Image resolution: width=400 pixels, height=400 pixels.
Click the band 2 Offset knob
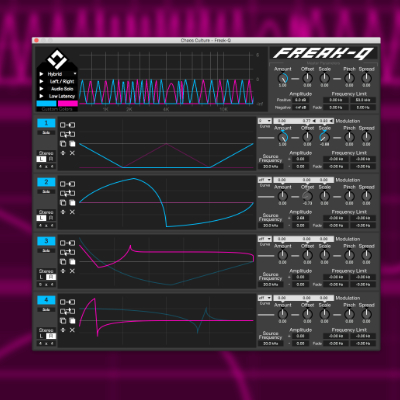[x=307, y=196]
